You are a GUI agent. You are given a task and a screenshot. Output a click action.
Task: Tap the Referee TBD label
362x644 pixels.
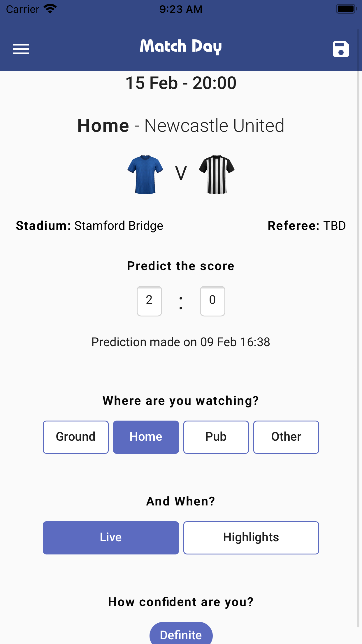point(307,226)
